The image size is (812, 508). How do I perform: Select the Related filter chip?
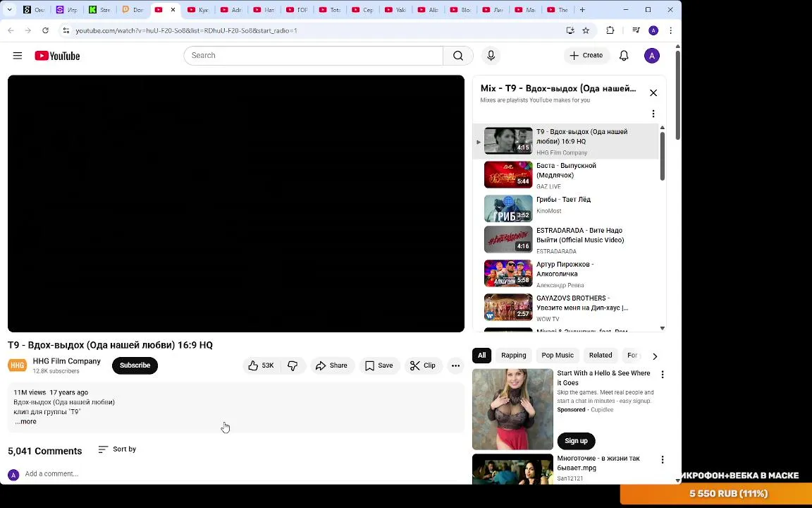tap(601, 356)
